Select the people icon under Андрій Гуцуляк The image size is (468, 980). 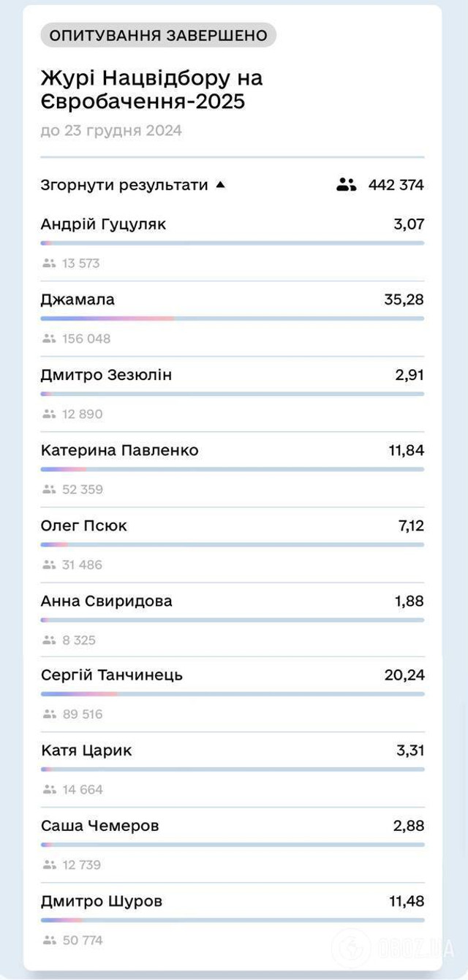coord(49,262)
